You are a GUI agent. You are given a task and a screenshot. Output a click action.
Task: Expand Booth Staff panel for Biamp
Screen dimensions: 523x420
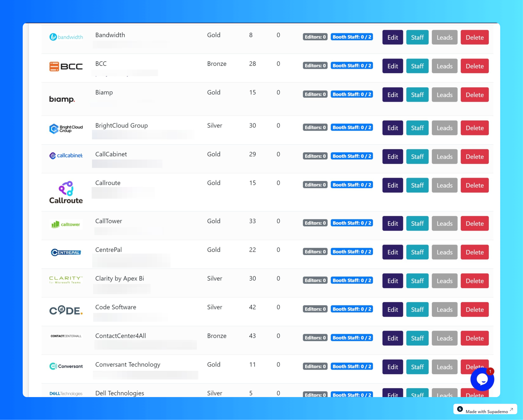[x=352, y=94]
